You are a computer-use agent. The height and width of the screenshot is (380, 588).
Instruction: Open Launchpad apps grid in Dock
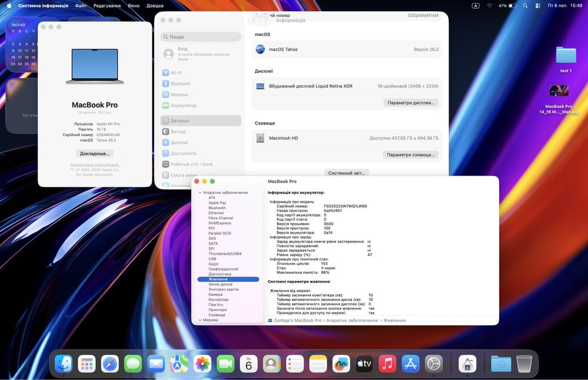[86, 364]
